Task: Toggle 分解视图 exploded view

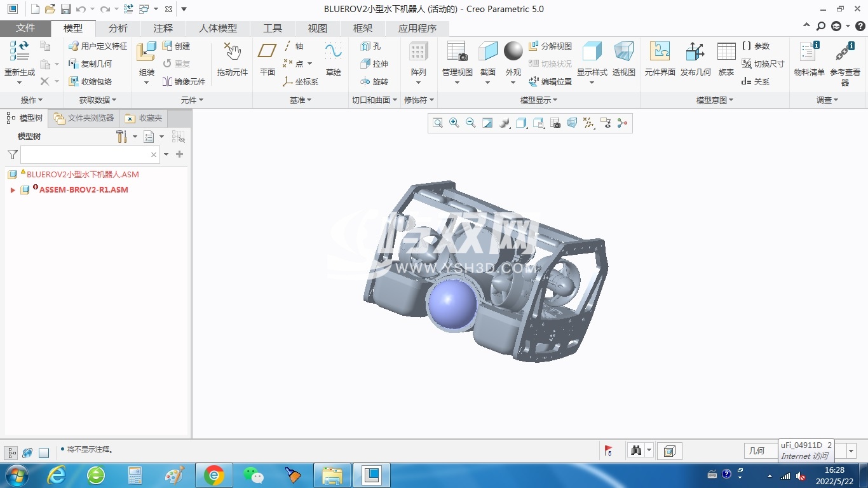Action: [x=550, y=46]
